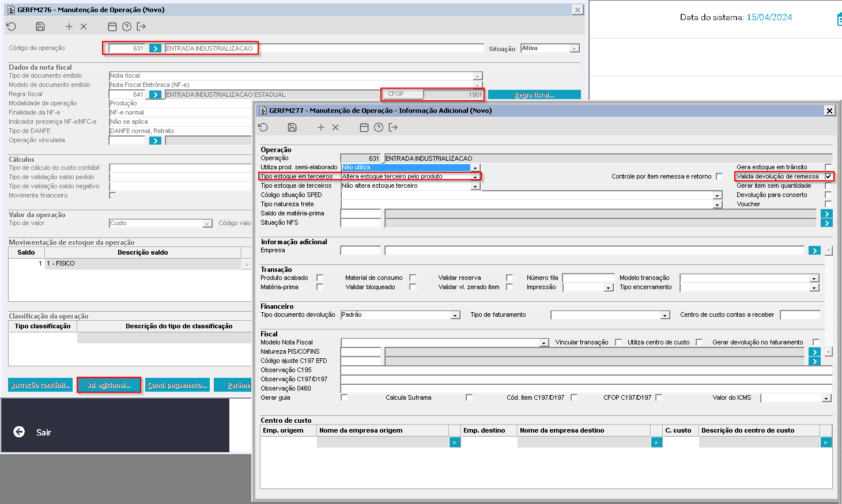Click the Sair back arrow icon

19,432
